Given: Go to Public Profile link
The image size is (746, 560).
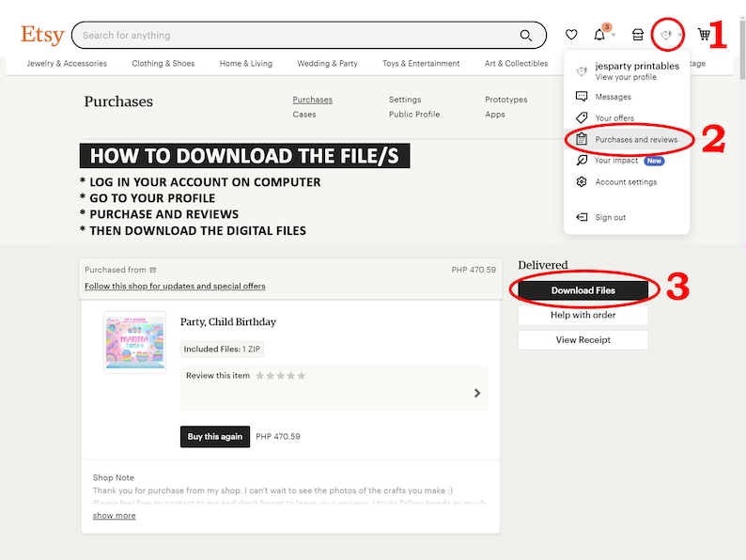Looking at the screenshot, I should [414, 115].
